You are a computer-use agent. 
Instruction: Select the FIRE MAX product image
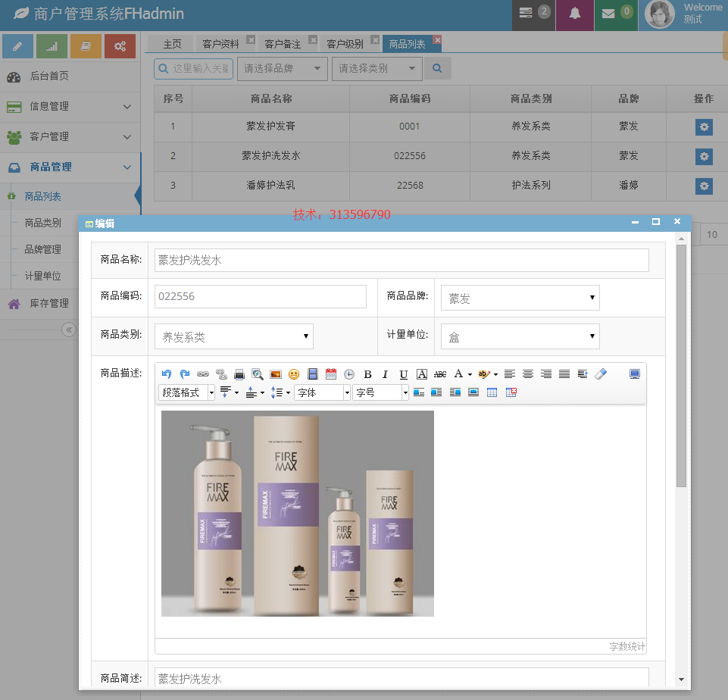[x=298, y=514]
